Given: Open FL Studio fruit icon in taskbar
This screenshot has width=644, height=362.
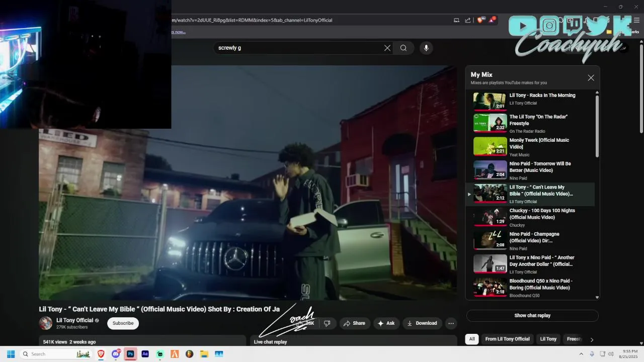Looking at the screenshot, I should pos(189,354).
